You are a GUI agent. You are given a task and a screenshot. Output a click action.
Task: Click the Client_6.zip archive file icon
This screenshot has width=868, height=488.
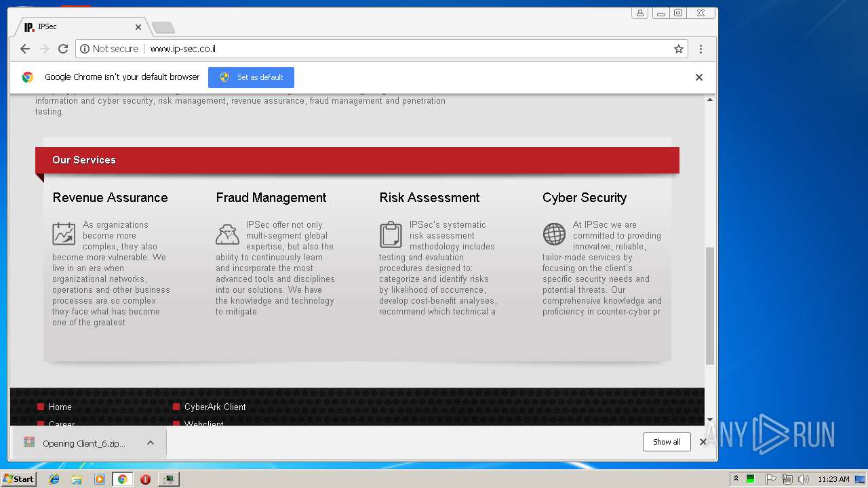pyautogui.click(x=29, y=443)
